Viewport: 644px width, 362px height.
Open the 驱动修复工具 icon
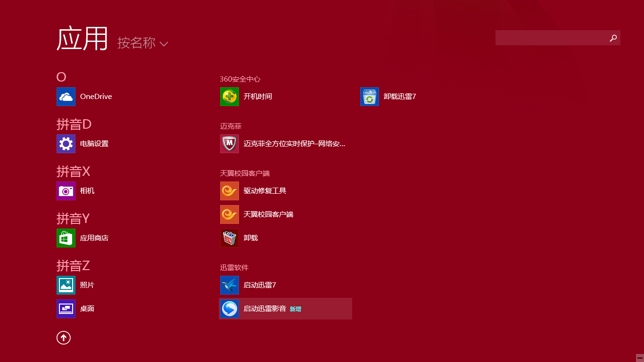click(x=230, y=191)
